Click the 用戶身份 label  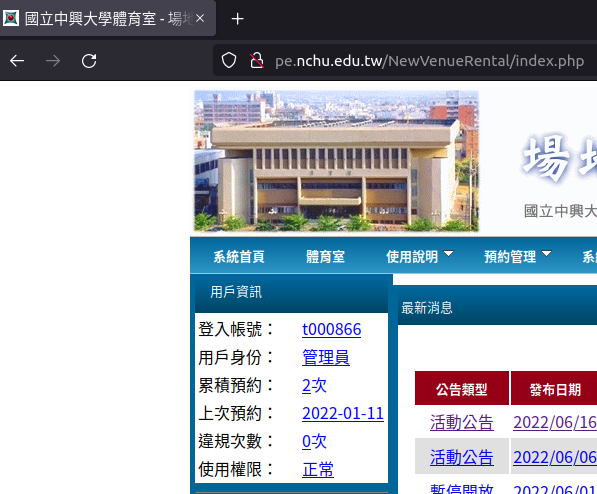pos(236,358)
